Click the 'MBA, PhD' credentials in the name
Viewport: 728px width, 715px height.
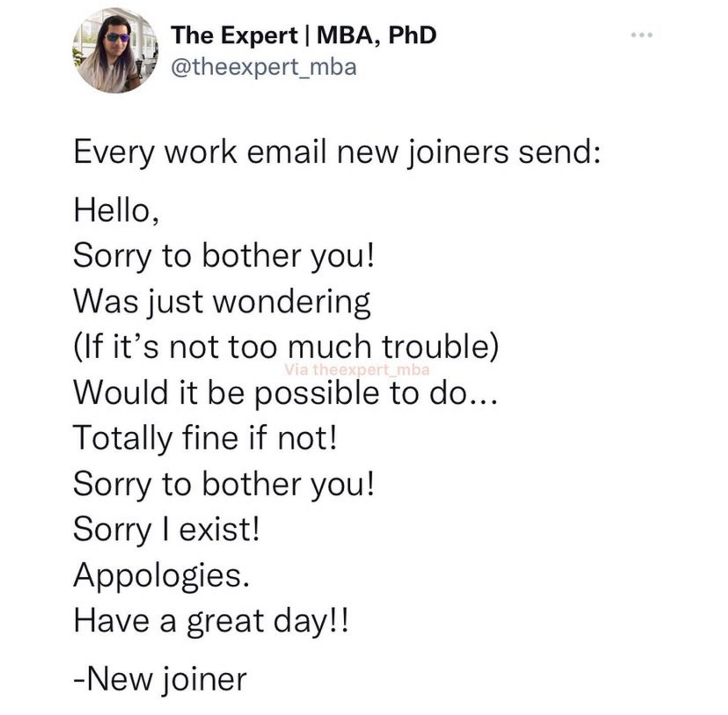coord(377,35)
